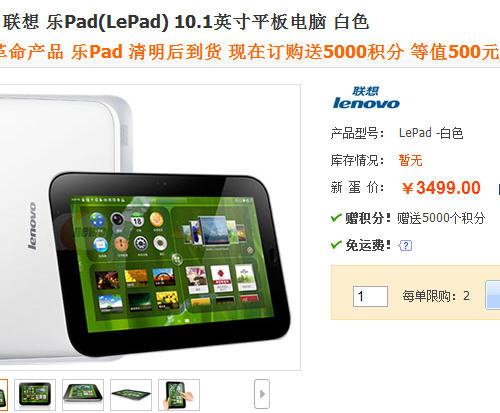Select the front-view tablet thumbnail
Viewport: 500px width, 413px height.
(x=35, y=394)
